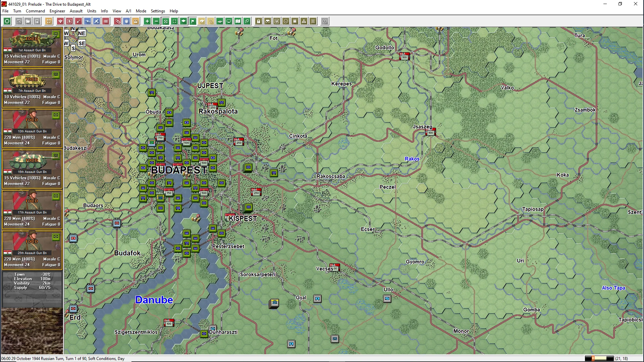644x362 pixels.
Task: Toggle green marker on 1st Assault Gun Bn card
Action: [x=56, y=34]
